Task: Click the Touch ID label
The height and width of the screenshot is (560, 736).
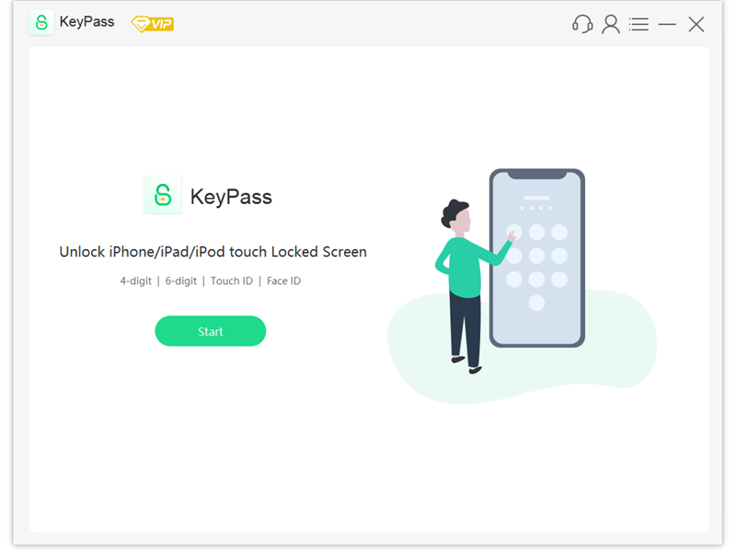Action: [x=232, y=281]
